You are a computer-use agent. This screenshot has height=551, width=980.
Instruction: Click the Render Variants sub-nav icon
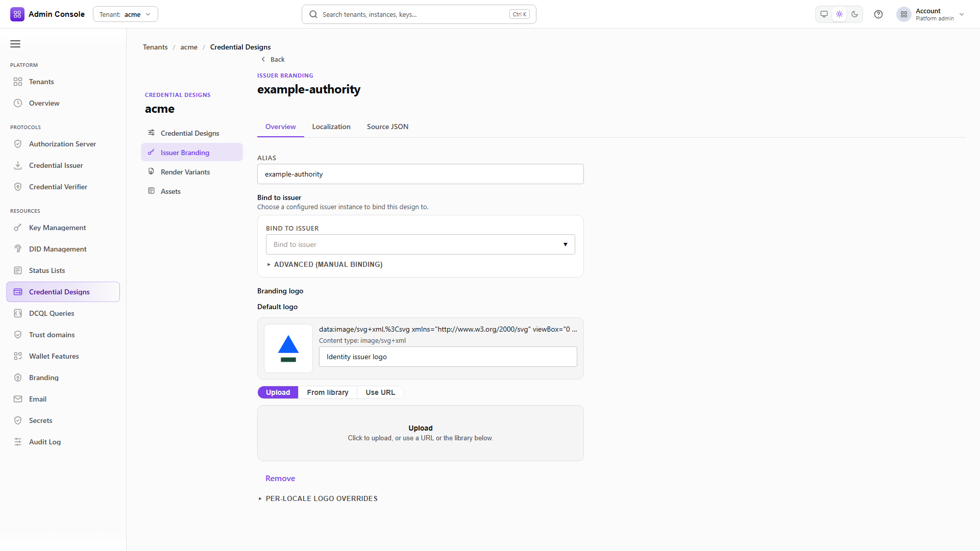151,171
